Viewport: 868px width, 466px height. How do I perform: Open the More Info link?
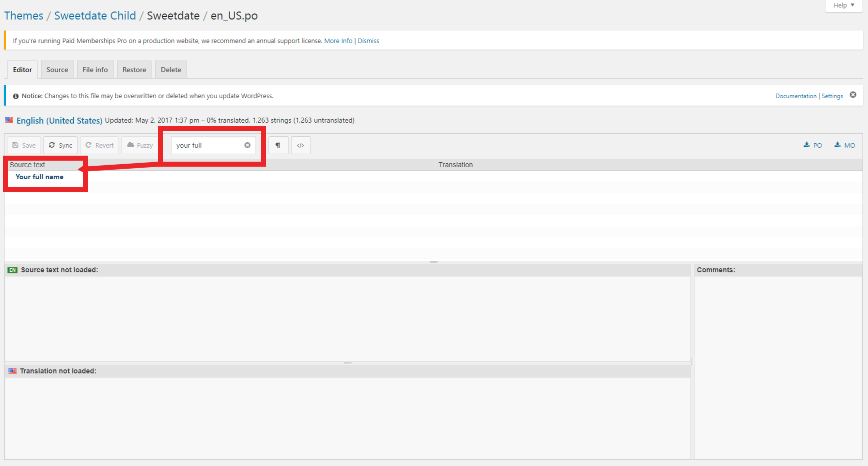pyautogui.click(x=338, y=41)
